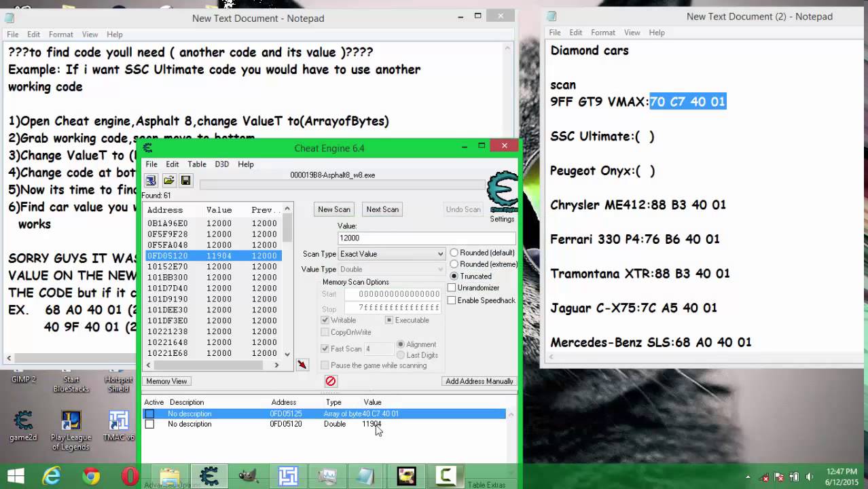Launch Opera browser from taskbar

pyautogui.click(x=130, y=476)
